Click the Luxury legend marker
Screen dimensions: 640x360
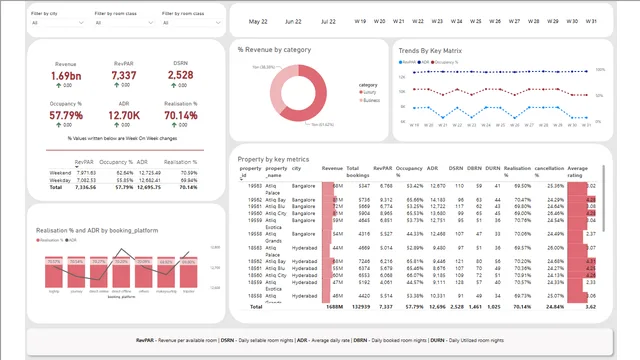click(361, 92)
